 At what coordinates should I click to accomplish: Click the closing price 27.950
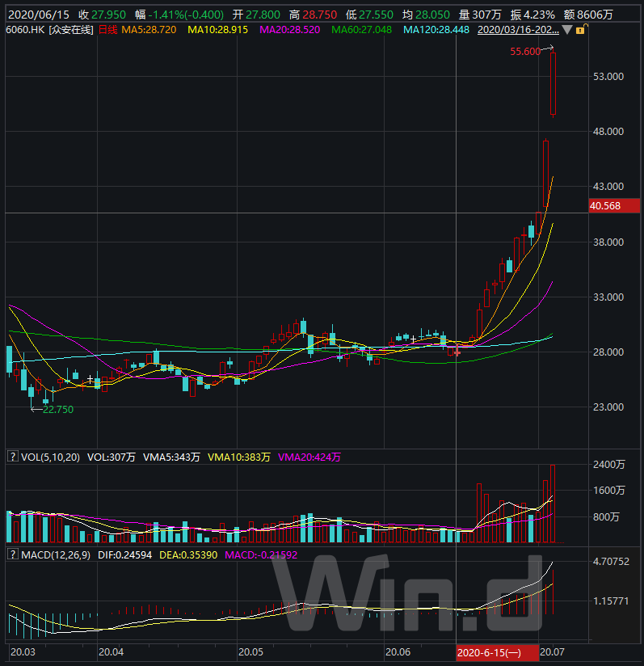[x=108, y=15]
